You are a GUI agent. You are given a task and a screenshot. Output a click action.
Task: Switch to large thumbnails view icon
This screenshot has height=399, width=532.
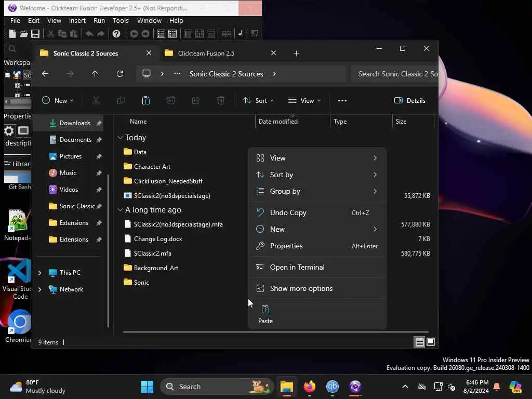431,342
